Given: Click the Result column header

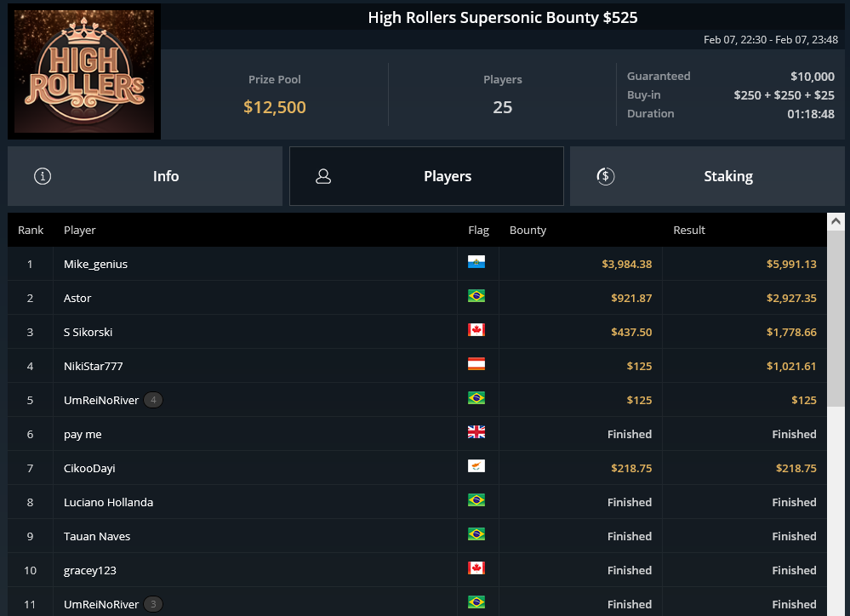Looking at the screenshot, I should click(689, 230).
